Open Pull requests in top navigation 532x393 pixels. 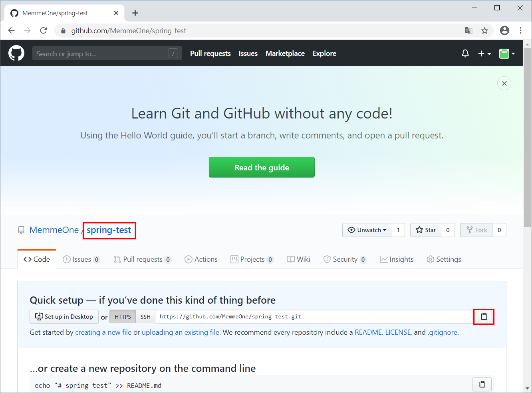pos(210,53)
